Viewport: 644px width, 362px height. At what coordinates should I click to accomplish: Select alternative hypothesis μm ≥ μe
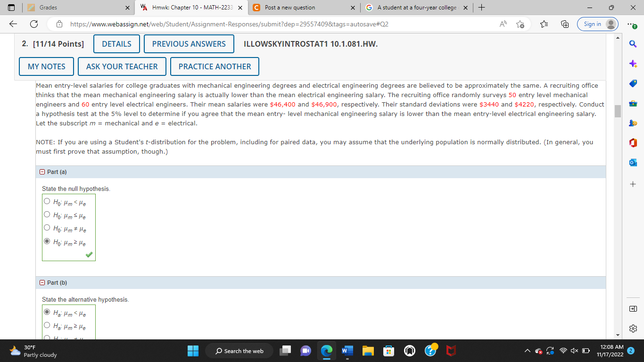(47, 325)
